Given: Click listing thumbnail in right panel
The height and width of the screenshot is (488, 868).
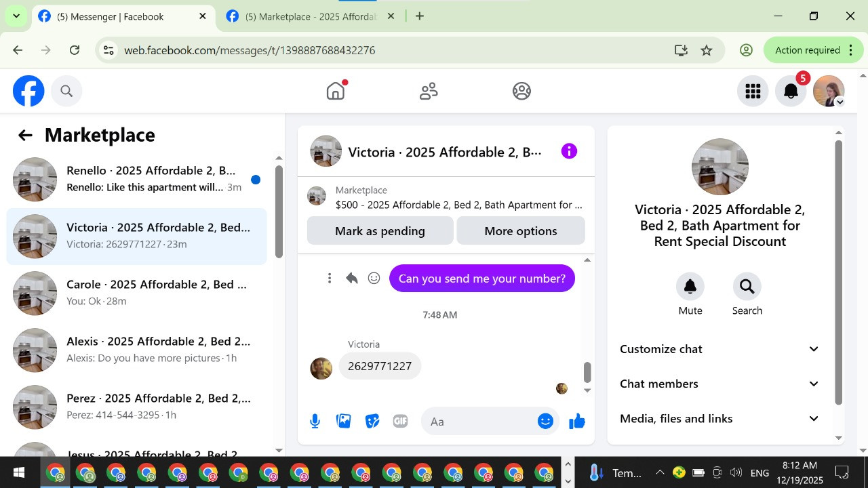Looking at the screenshot, I should point(720,167).
